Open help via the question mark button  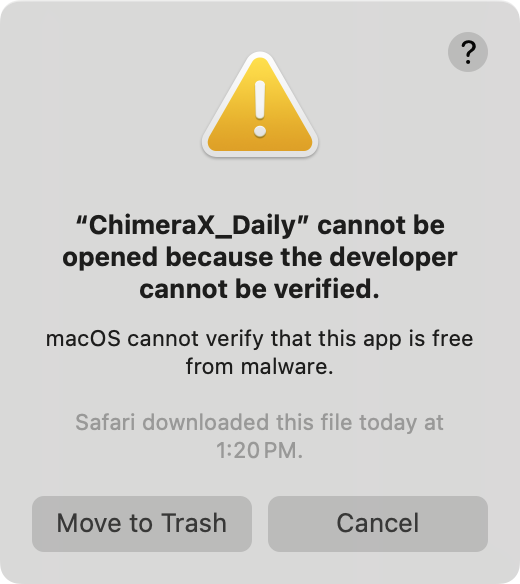467,52
